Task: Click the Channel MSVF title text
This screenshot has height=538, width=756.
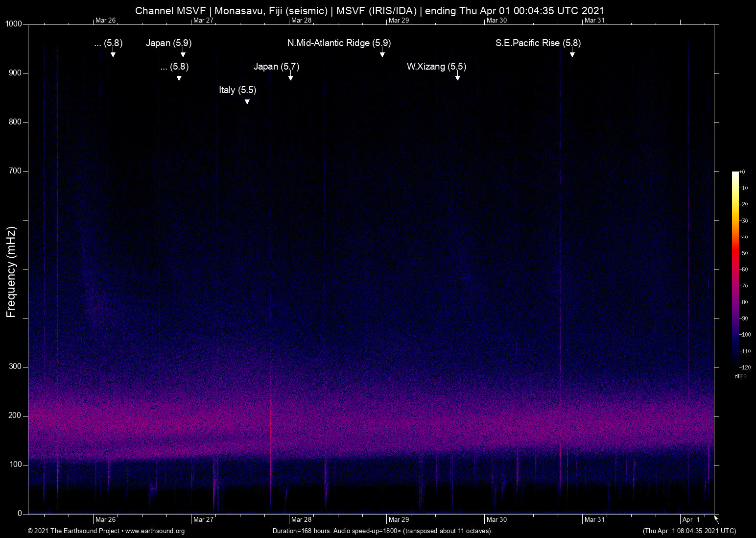Action: [370, 10]
